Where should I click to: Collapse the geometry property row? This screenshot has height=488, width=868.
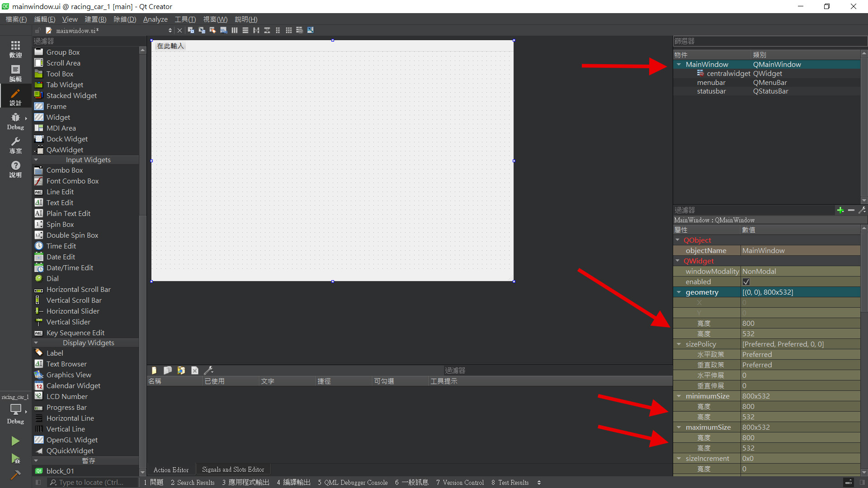tap(679, 292)
